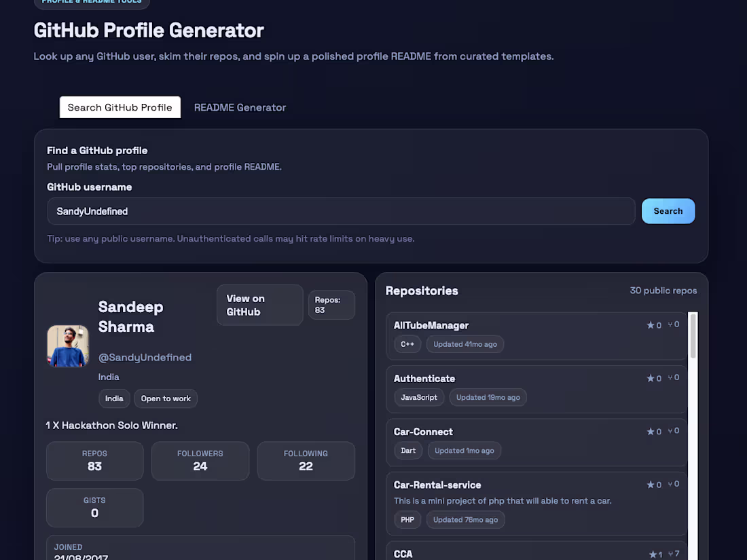The image size is (747, 560).
Task: Click the India location badge
Action: (x=114, y=398)
